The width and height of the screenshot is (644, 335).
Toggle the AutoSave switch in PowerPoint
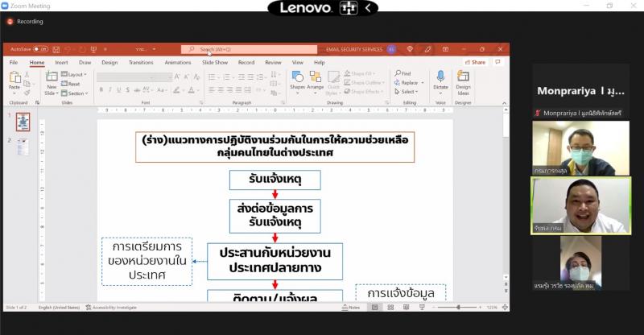40,49
